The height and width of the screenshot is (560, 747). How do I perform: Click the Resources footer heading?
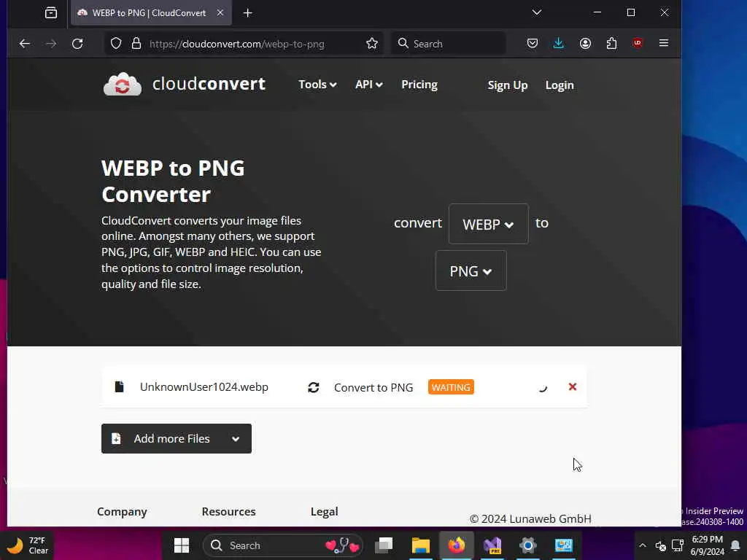coord(228,511)
